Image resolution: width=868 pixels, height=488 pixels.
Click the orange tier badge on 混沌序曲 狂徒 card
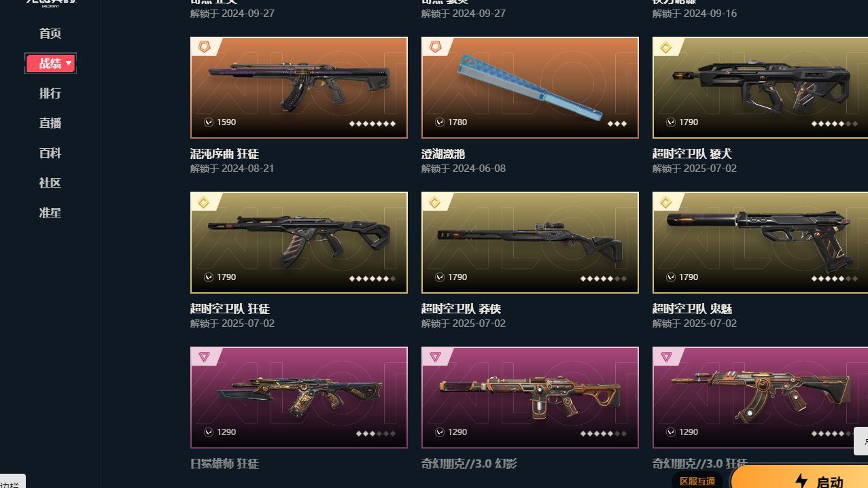(204, 47)
